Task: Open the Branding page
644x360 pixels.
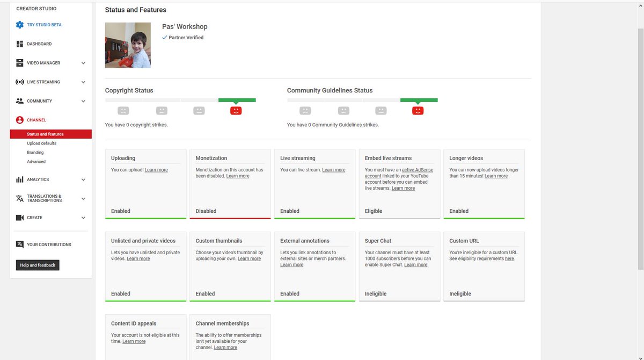Action: point(35,153)
